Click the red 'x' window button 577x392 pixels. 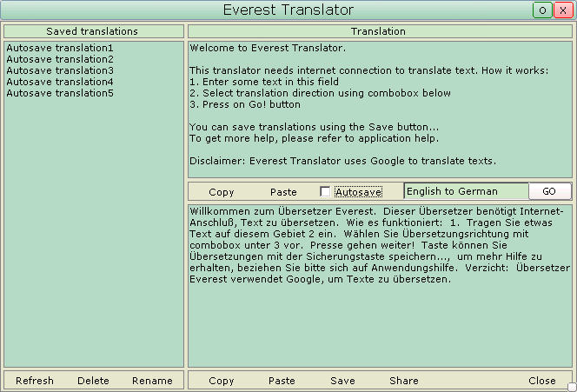(563, 10)
